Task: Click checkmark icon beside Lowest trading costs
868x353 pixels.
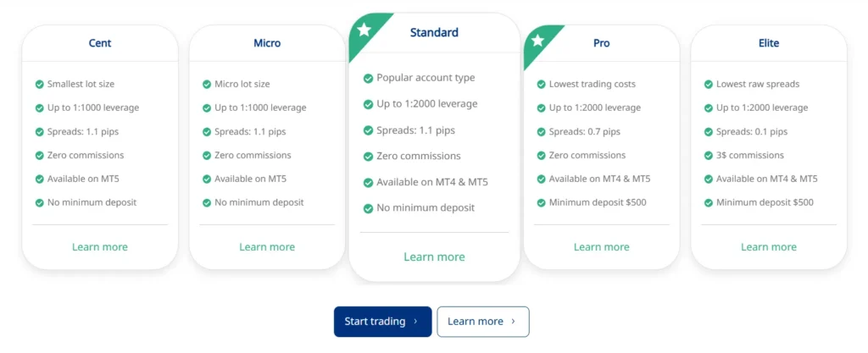Action: click(x=541, y=85)
